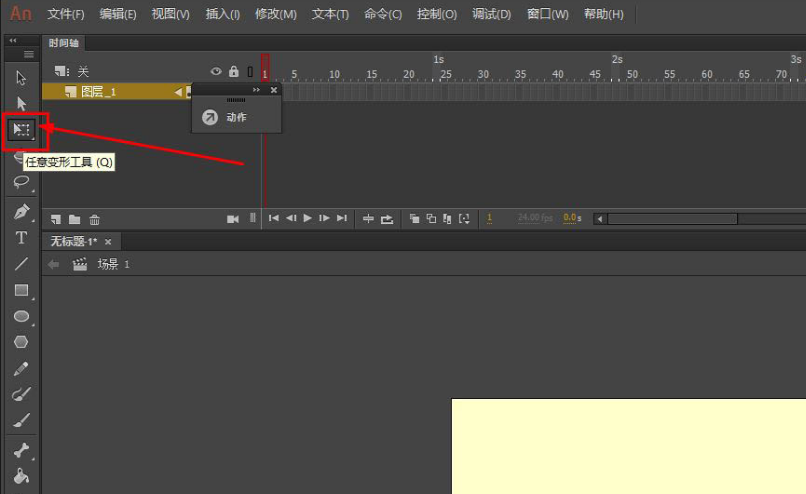Toggle lock all layers icon
Image resolution: width=806 pixels, height=494 pixels.
click(234, 71)
